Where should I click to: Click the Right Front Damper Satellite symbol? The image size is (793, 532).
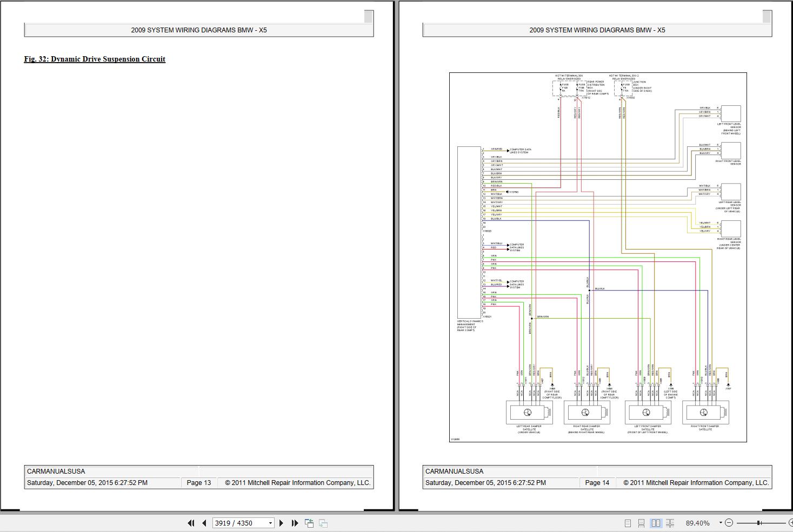click(705, 413)
